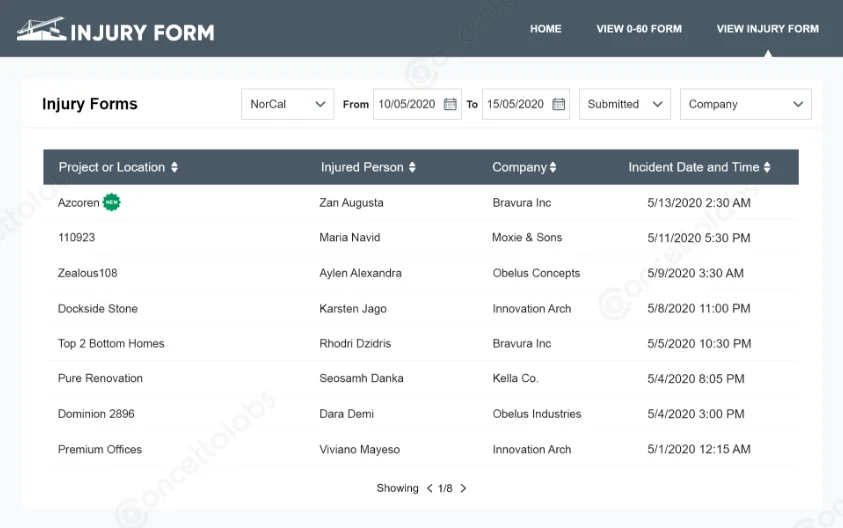Click the To date field 15/05/2020

[x=516, y=104]
